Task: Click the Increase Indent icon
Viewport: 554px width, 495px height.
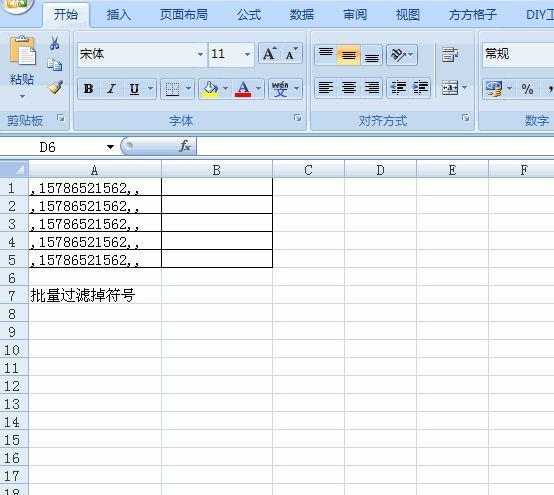Action: 420,88
